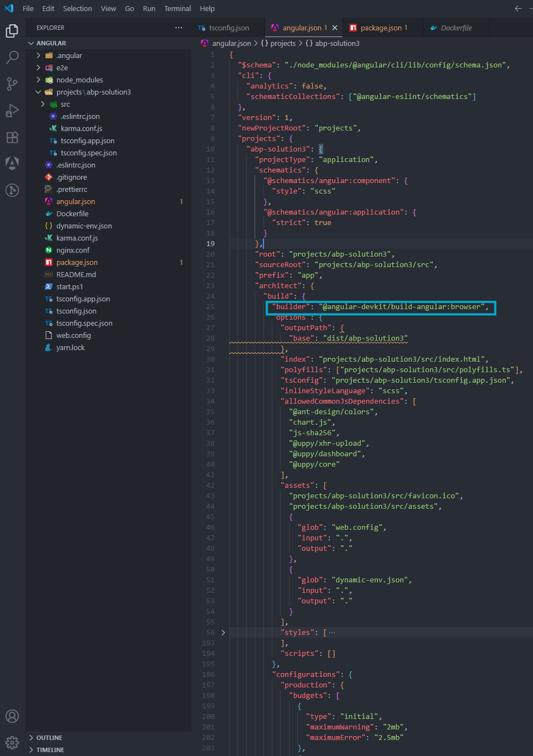533x756 pixels.
Task: Open the Run and Debug view
Action: 12,111
